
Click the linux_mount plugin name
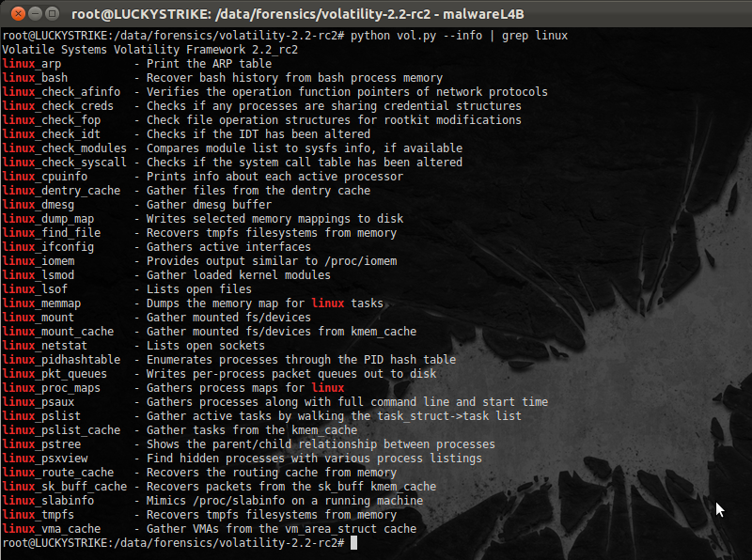pos(39,318)
